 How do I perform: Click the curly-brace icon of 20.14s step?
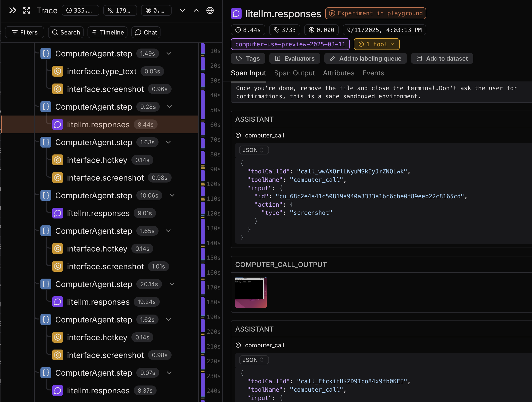click(46, 284)
